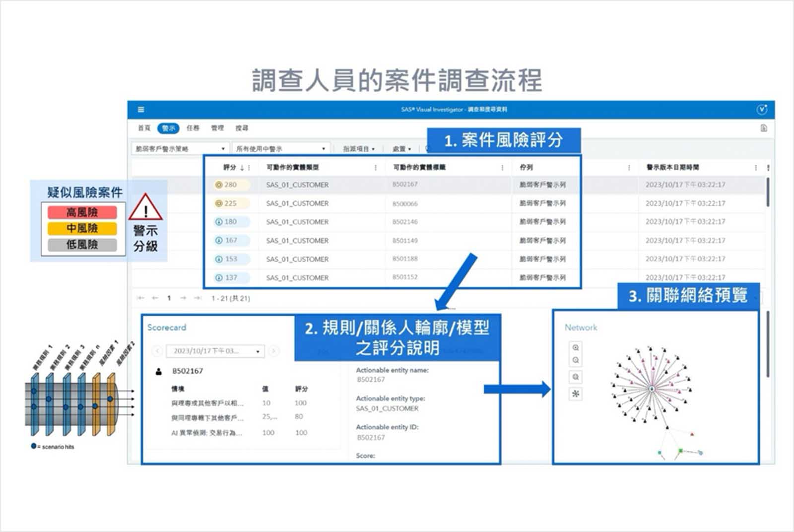Expand the 處置 menu
Image resolution: width=794 pixels, height=532 pixels.
(x=402, y=149)
